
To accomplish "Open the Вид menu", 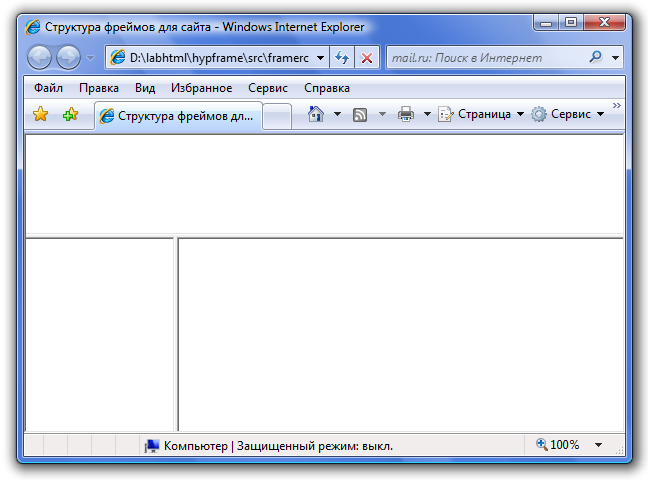I will pos(145,88).
